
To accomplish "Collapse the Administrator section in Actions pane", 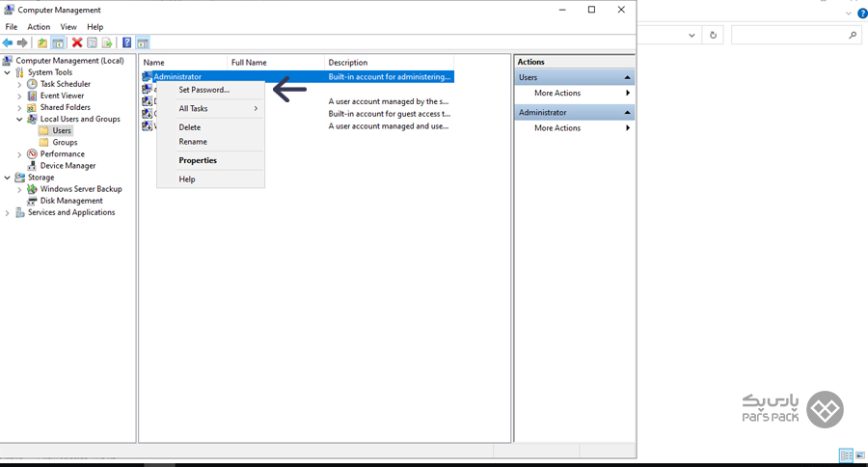I will tap(627, 113).
